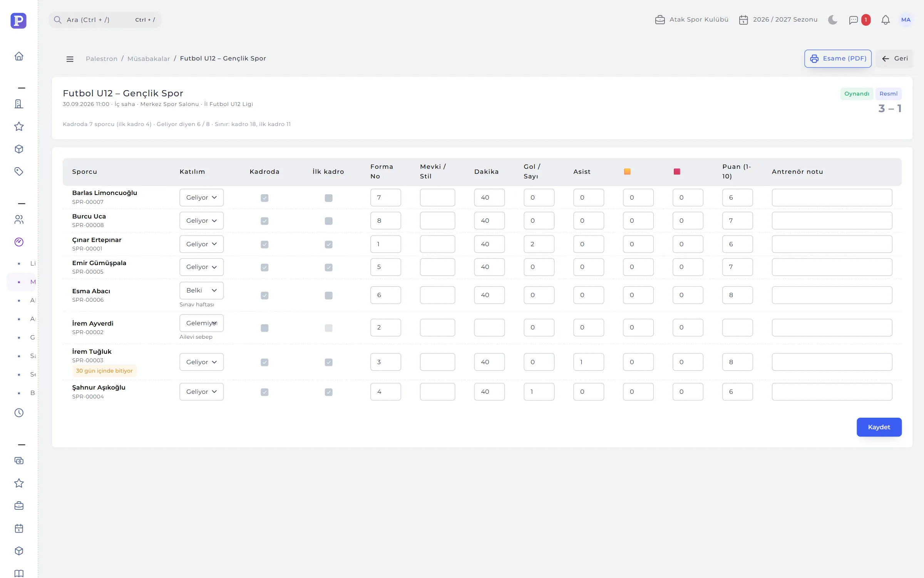Select the purple gauge sidebar icon
Viewport: 924px width, 578px height.
tap(19, 242)
